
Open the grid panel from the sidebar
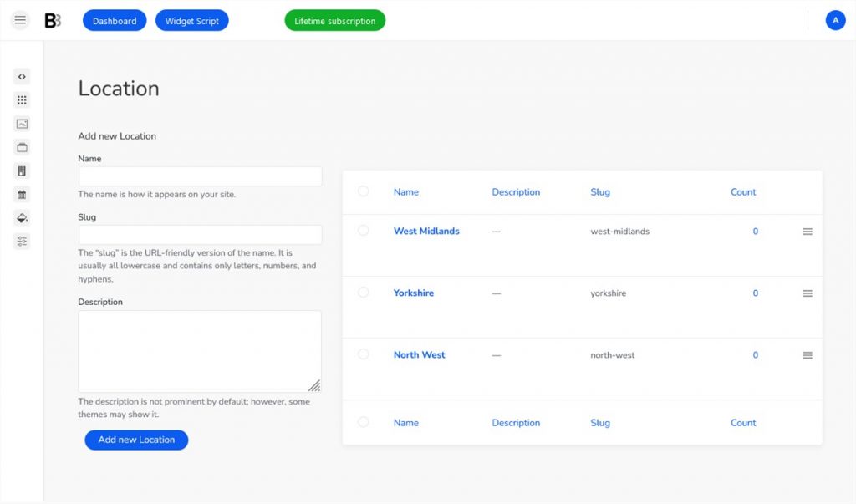pyautogui.click(x=21, y=99)
